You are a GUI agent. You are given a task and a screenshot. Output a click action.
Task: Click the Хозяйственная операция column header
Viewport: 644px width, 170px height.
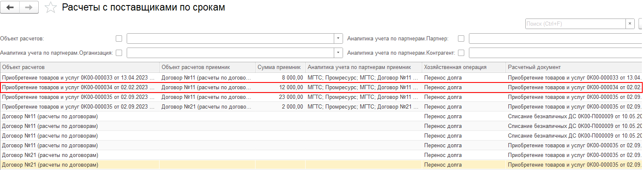coord(463,67)
